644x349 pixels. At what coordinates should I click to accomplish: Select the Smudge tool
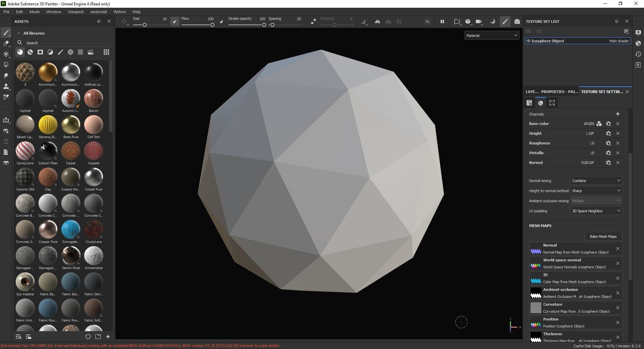(x=6, y=76)
